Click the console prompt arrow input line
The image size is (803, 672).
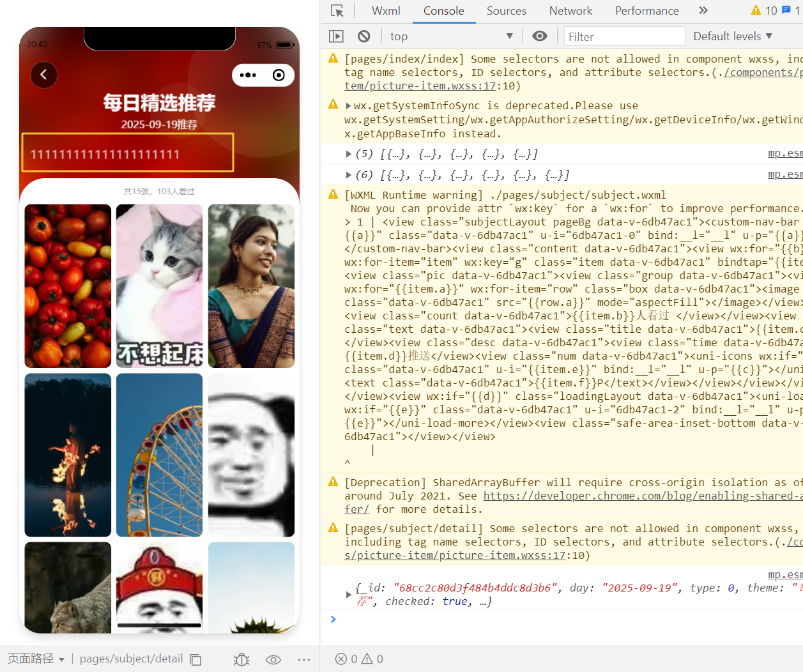[562, 619]
